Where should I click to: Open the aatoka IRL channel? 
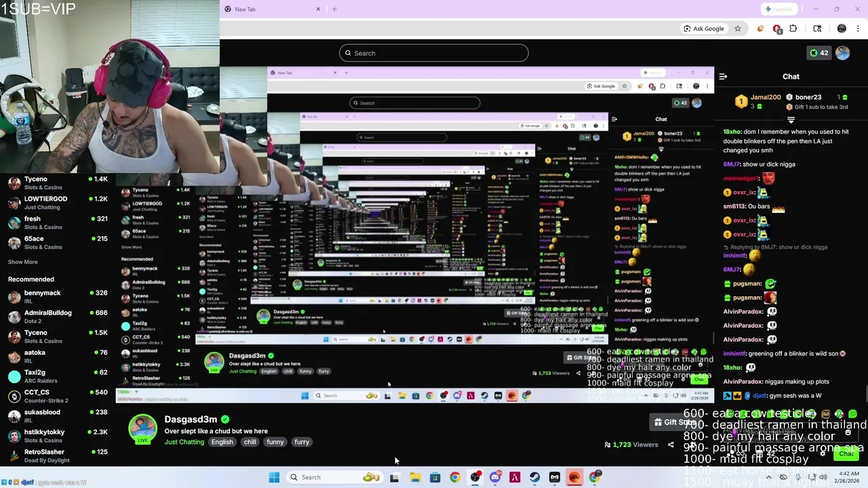(x=57, y=356)
